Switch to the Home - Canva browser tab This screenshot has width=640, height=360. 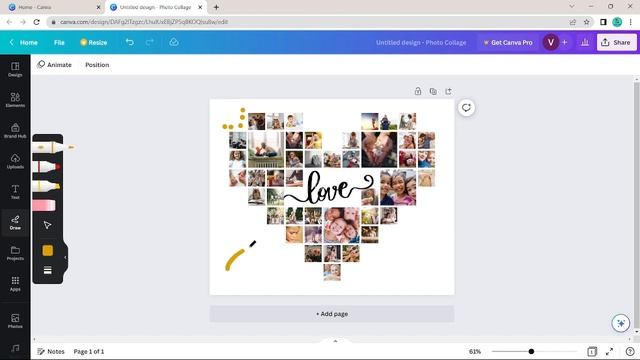click(x=55, y=7)
